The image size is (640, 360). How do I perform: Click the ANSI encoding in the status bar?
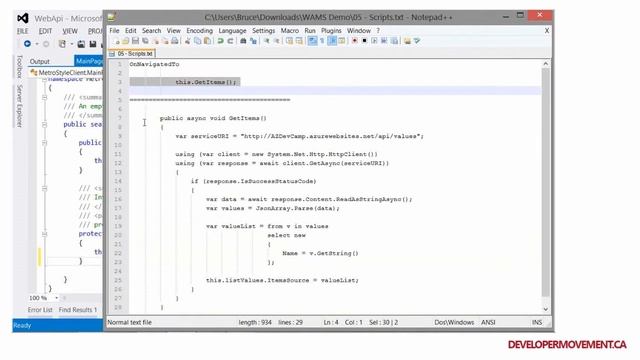tap(488, 322)
